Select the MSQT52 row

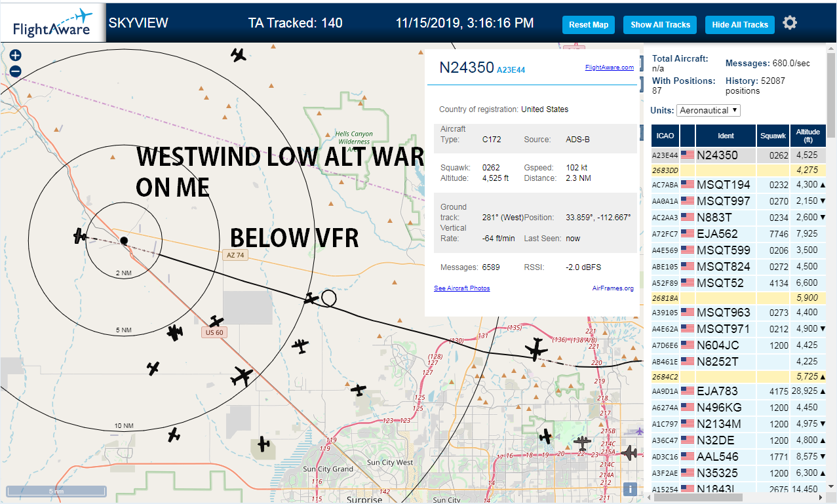(738, 282)
